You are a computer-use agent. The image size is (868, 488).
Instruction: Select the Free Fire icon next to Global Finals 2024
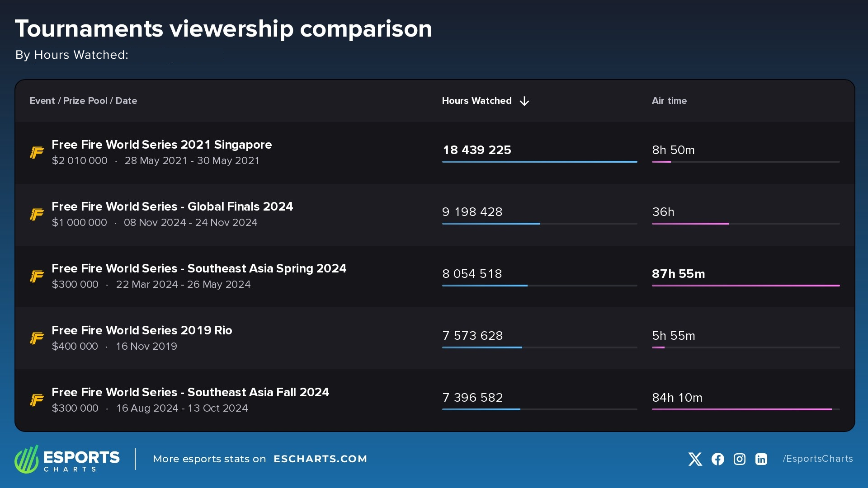click(37, 214)
